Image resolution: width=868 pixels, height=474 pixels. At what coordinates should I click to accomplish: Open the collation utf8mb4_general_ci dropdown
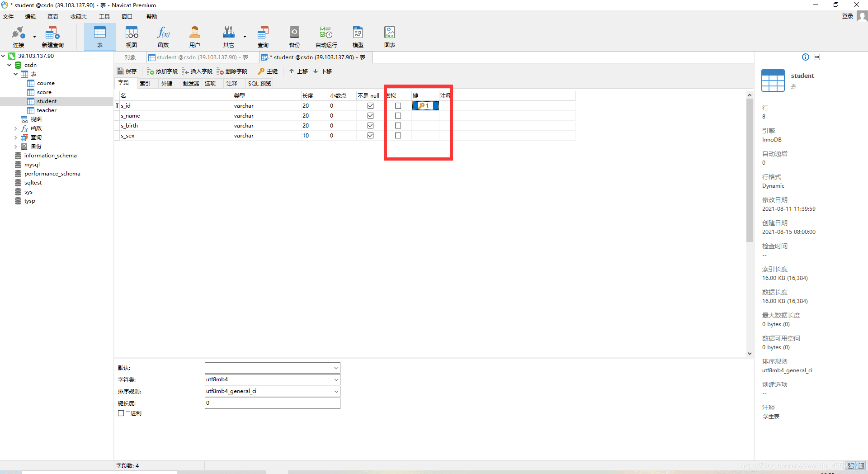pyautogui.click(x=336, y=392)
